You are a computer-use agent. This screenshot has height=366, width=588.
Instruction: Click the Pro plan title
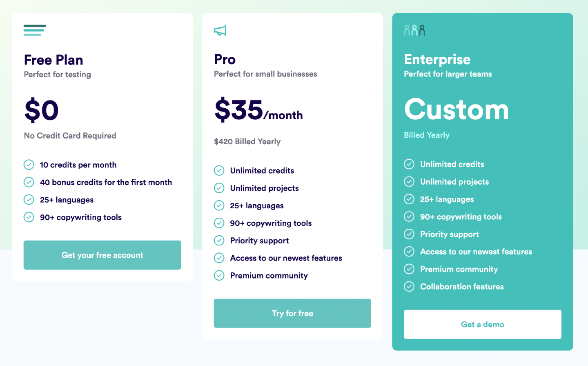(x=225, y=60)
